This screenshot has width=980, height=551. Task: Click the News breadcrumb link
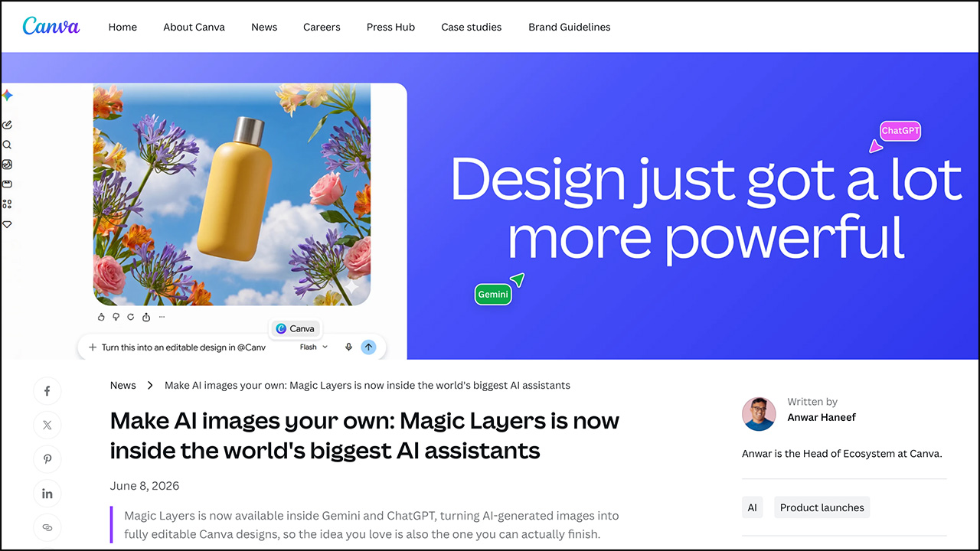(x=123, y=385)
